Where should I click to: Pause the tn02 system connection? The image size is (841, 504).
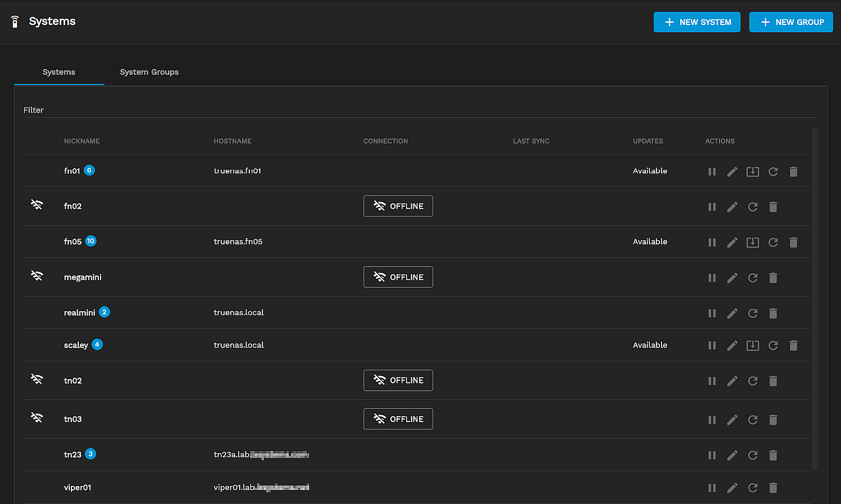(x=712, y=381)
